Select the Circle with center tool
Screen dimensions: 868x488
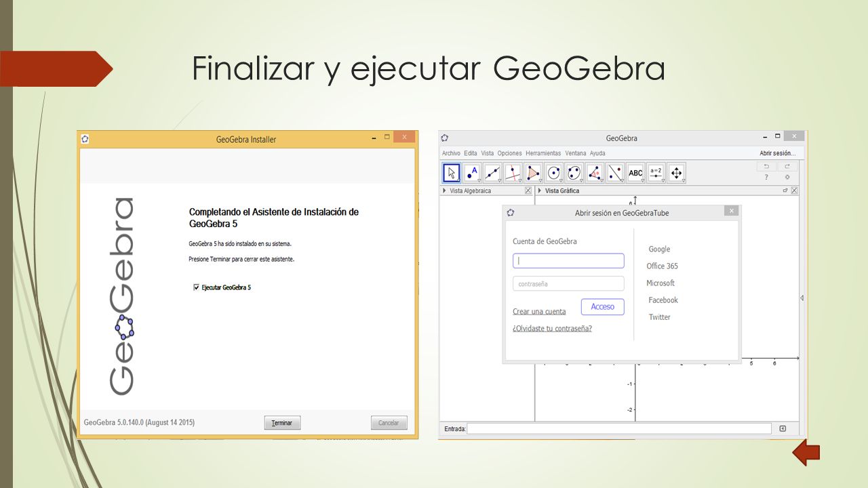tap(554, 173)
